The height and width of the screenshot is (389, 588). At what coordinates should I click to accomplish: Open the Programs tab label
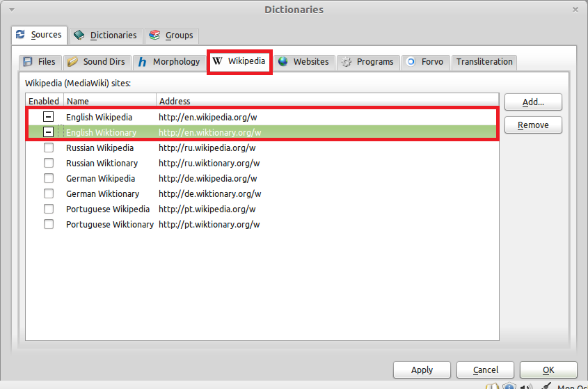(x=375, y=62)
